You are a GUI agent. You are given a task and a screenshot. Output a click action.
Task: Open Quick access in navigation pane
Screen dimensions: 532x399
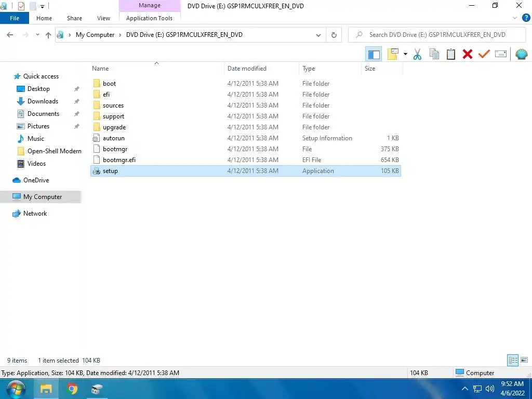41,76
